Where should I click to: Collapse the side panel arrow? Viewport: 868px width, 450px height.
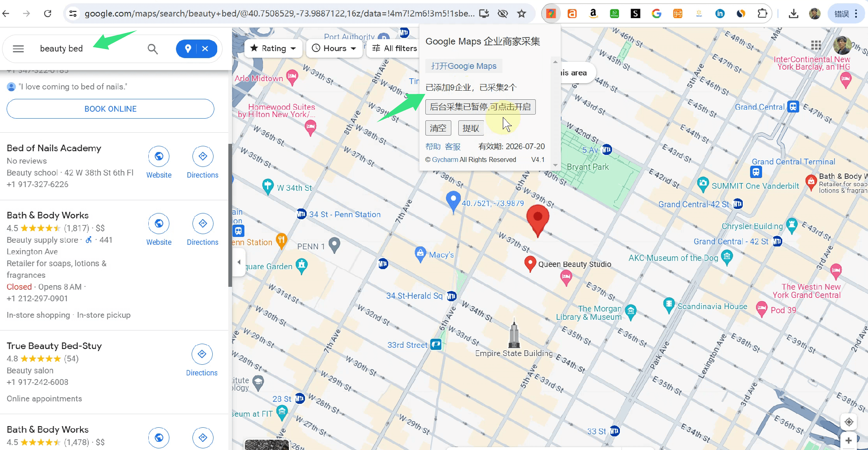239,262
